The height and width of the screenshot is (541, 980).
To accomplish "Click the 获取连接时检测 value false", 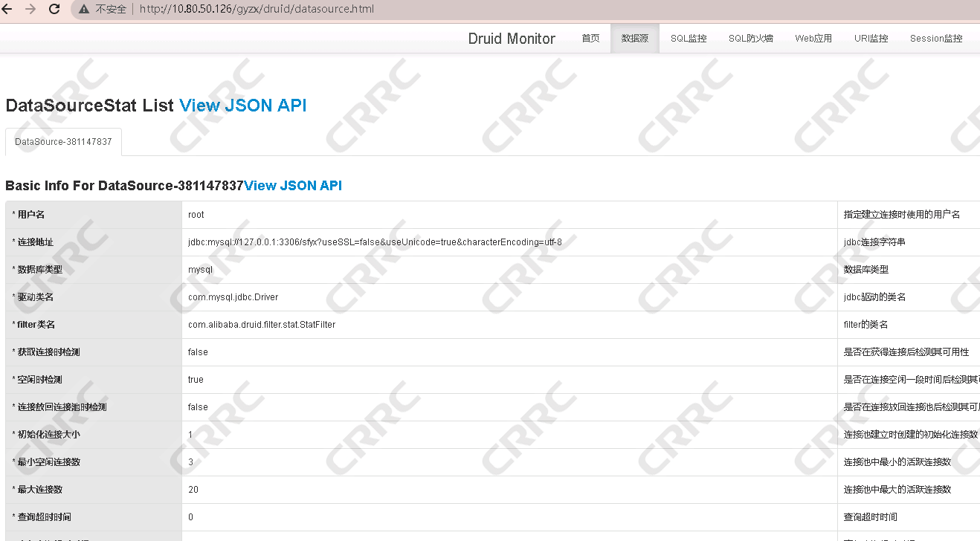I will pyautogui.click(x=198, y=352).
